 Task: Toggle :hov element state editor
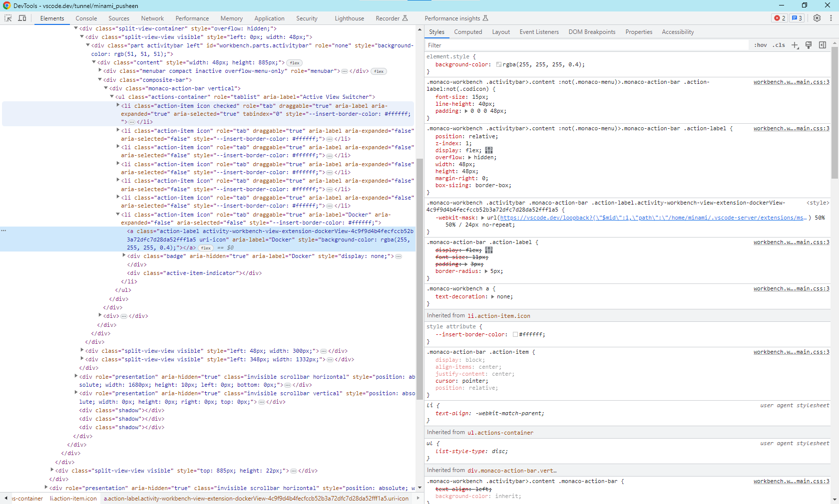click(x=760, y=45)
